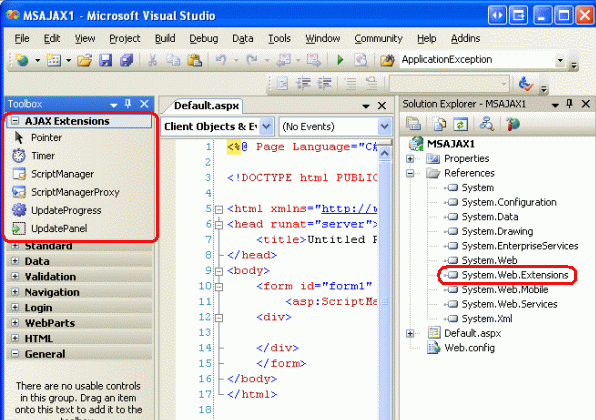Viewport: 596px width, 420px height.
Task: Click the New Project toolbar icon
Action: click(x=22, y=60)
